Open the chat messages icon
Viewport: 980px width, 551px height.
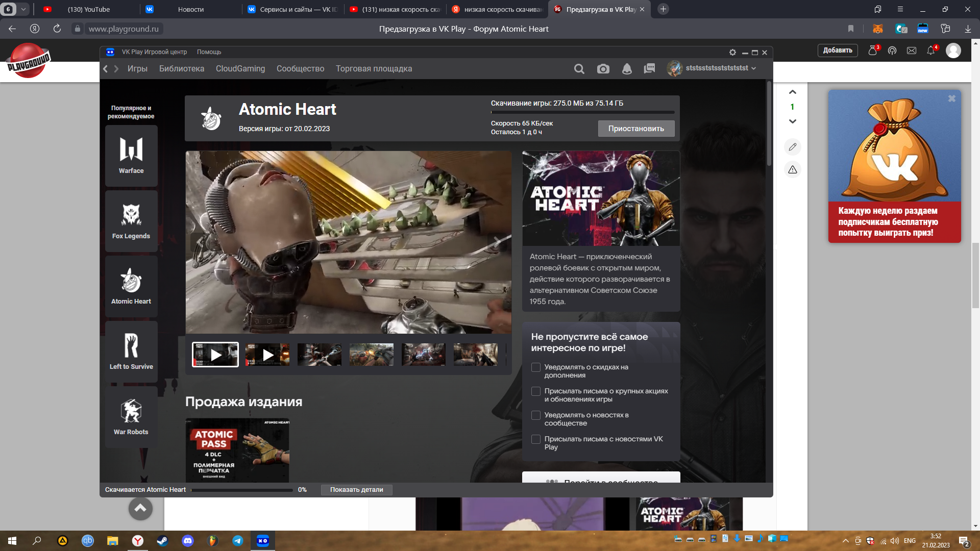(649, 69)
